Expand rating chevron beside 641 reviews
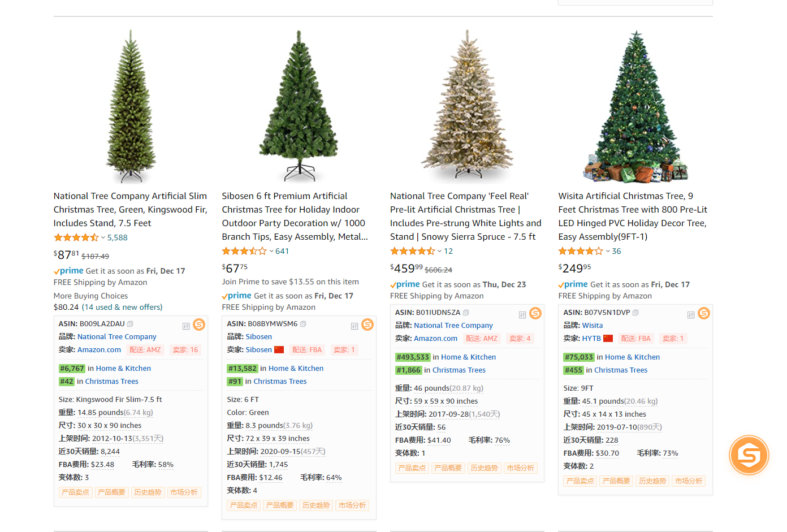 (271, 252)
